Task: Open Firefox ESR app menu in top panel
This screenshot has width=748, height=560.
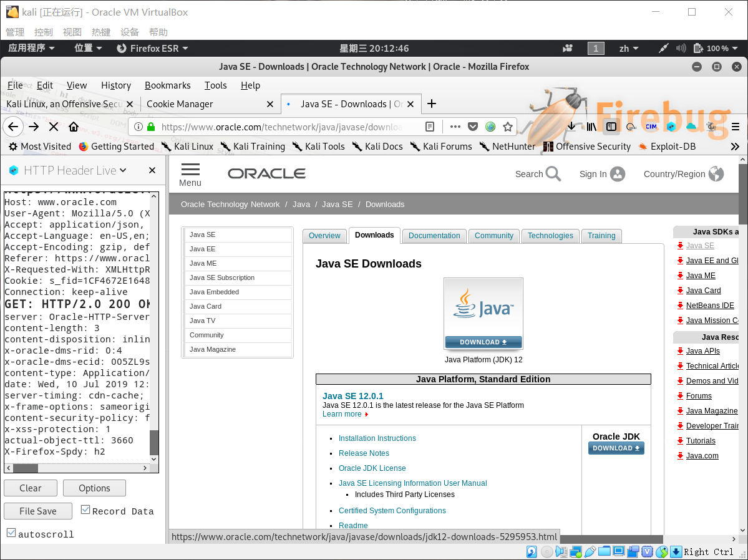Action: 153,48
